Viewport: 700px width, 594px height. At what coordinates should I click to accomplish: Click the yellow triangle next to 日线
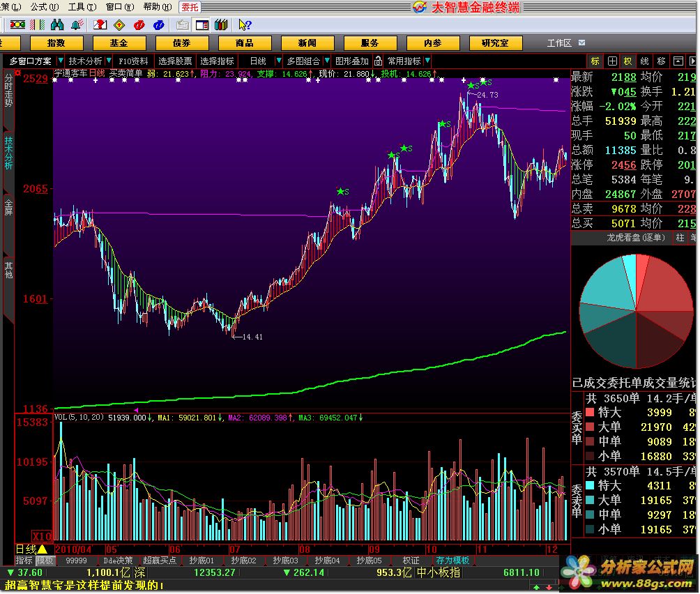click(x=43, y=549)
